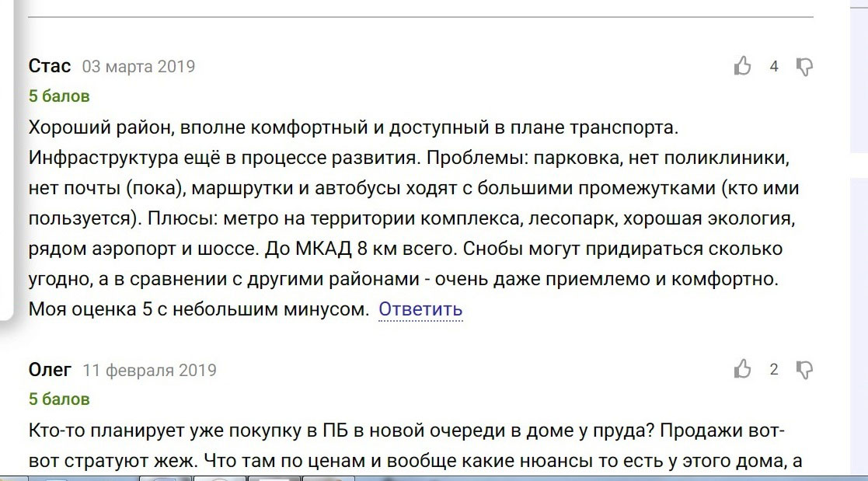This screenshot has height=481, width=868.
Task: Open the profile of commenter Стас
Action: tap(50, 66)
